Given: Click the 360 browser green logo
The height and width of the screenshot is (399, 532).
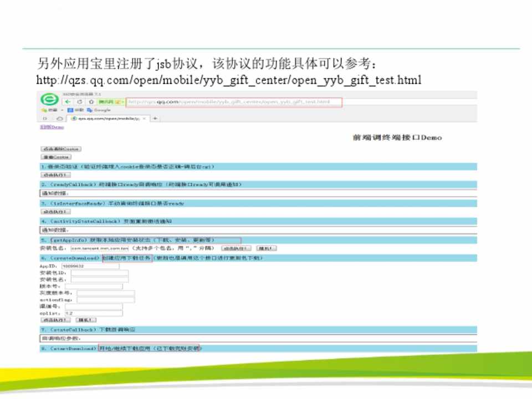Looking at the screenshot, I should pyautogui.click(x=49, y=100).
